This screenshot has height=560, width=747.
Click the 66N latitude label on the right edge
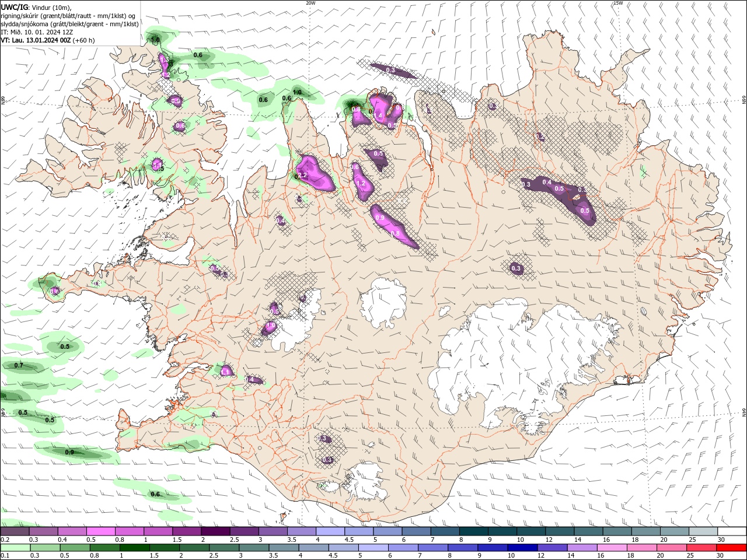pyautogui.click(x=744, y=100)
